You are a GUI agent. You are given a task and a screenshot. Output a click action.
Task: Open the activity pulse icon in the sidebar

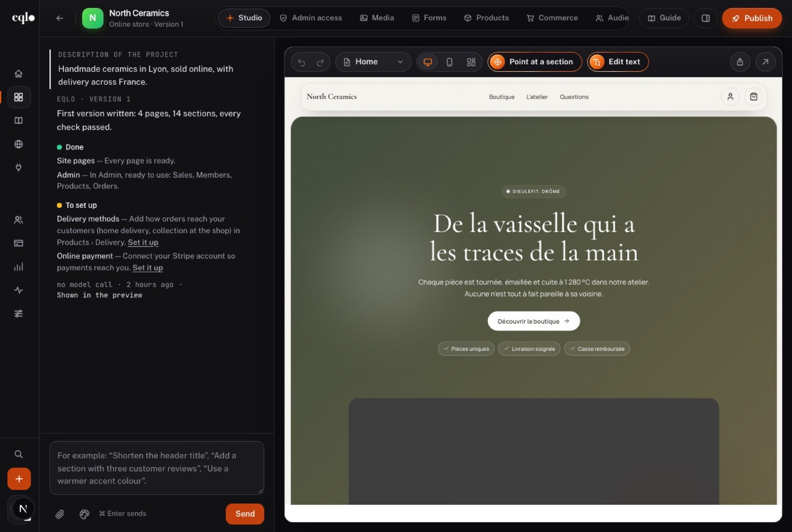point(18,290)
